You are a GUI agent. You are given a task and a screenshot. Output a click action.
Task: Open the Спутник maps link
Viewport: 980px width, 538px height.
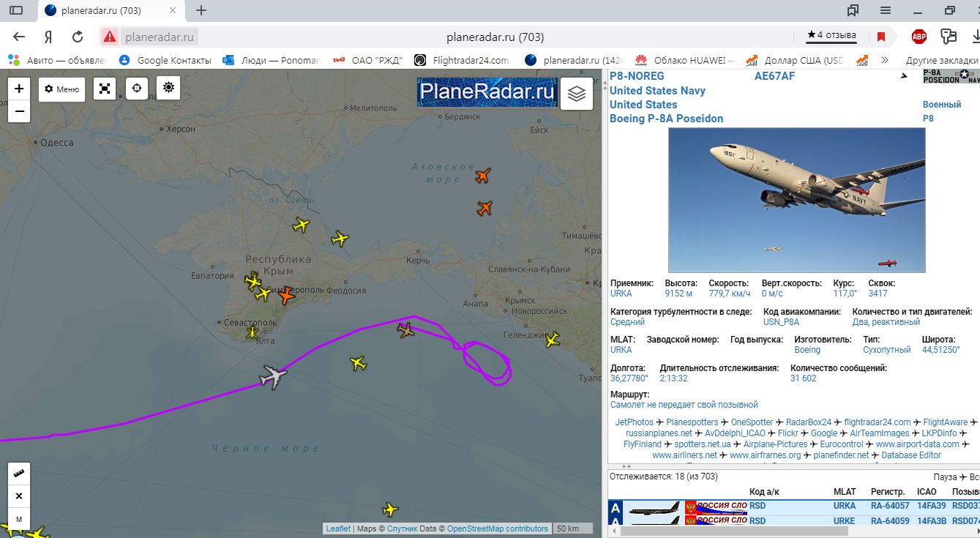[403, 528]
